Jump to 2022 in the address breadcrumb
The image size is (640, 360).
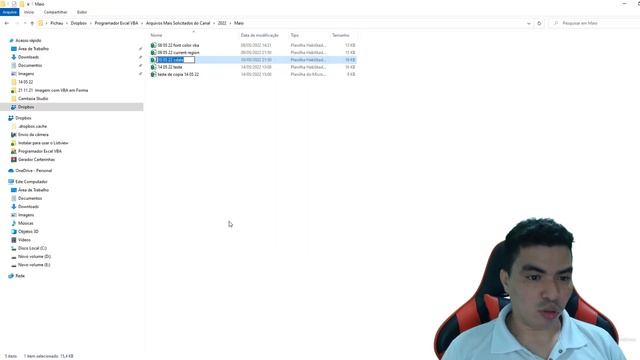point(222,23)
